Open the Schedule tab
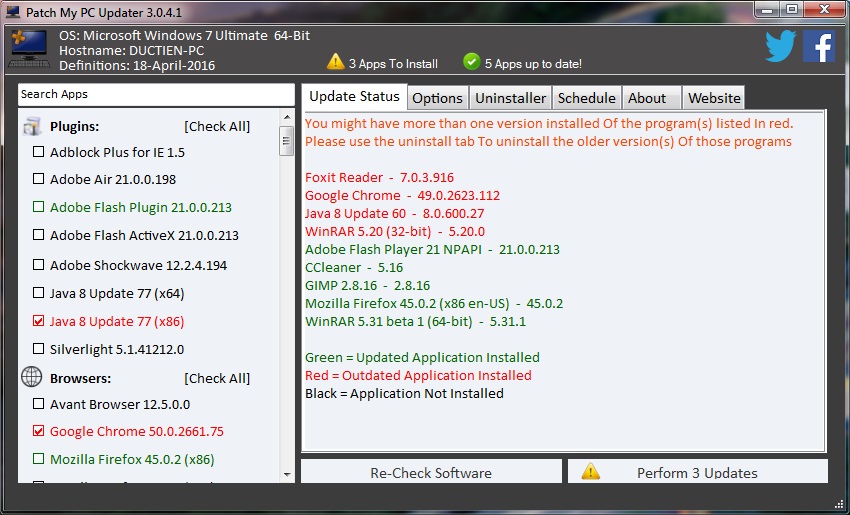Image resolution: width=850 pixels, height=515 pixels. (587, 98)
